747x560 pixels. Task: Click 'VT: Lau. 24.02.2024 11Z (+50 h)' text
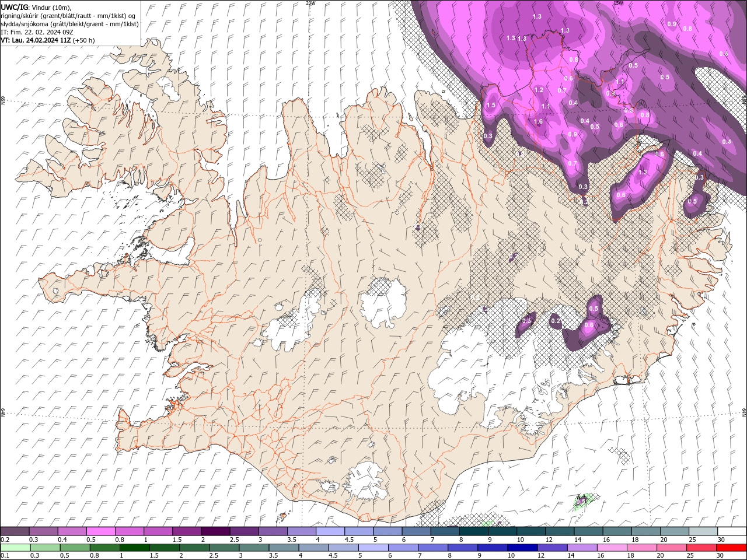coord(48,40)
